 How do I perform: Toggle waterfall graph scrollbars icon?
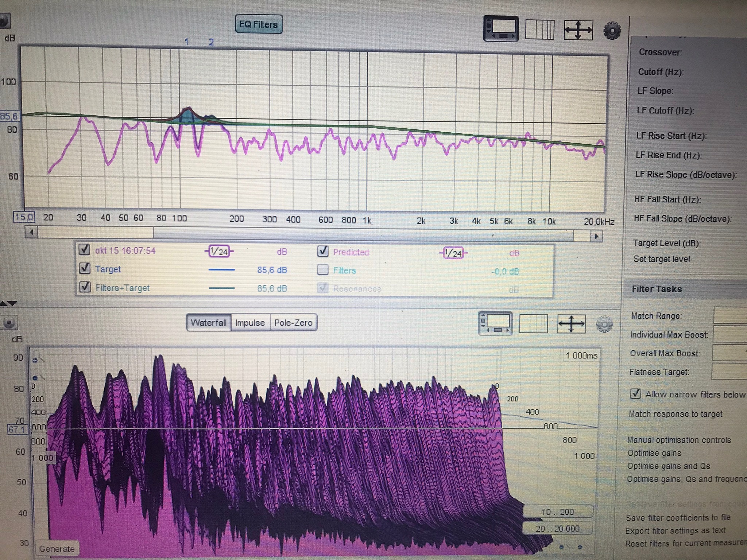[495, 324]
